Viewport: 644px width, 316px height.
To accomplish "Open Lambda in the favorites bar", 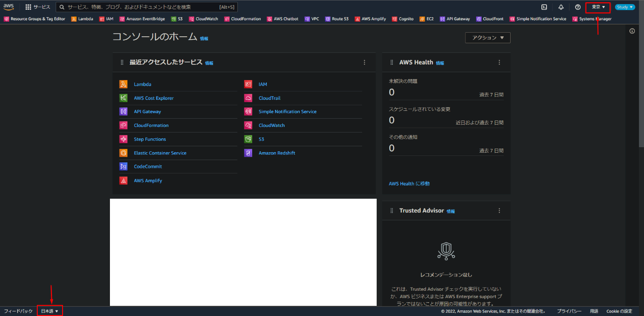I will click(82, 19).
